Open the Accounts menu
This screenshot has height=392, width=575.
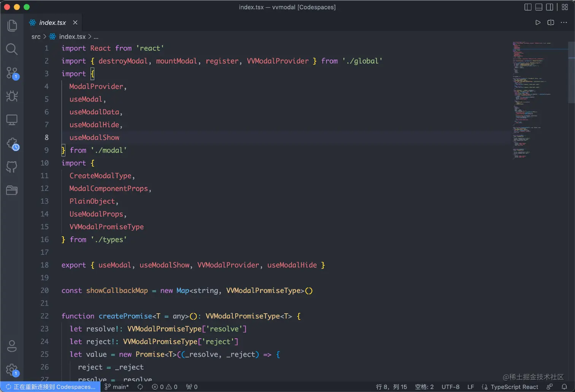click(x=12, y=346)
